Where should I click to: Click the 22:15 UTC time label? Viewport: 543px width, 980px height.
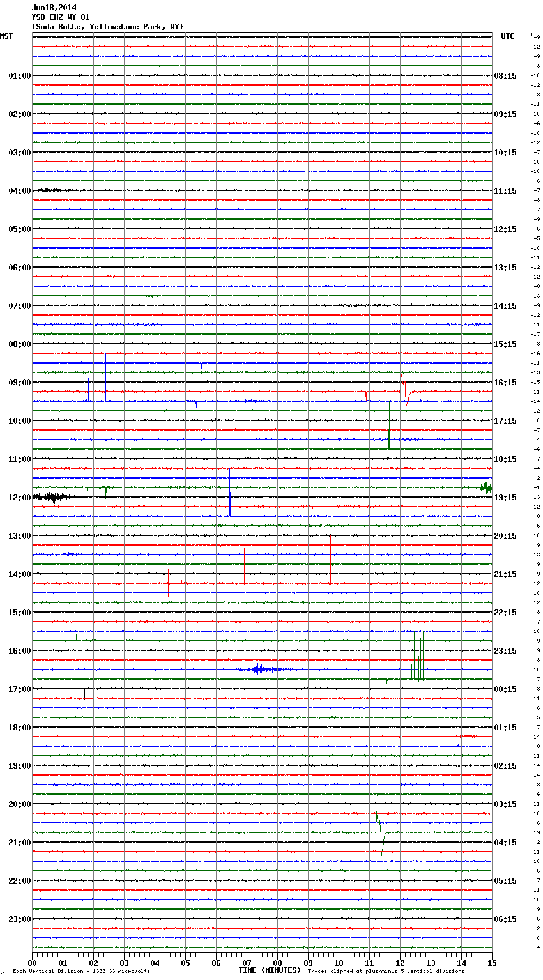coord(505,613)
